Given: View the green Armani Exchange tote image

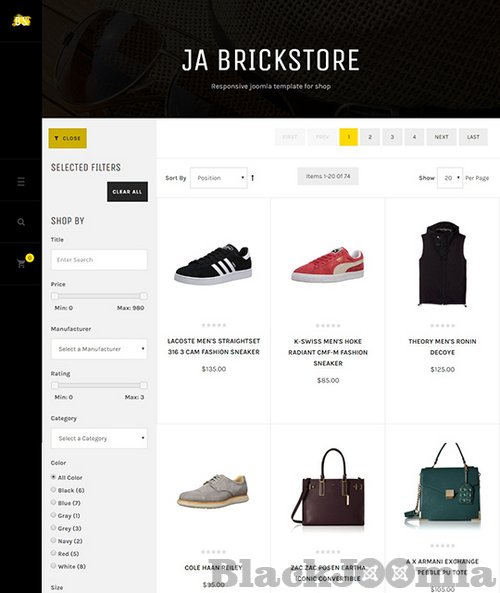Looking at the screenshot, I should point(442,485).
